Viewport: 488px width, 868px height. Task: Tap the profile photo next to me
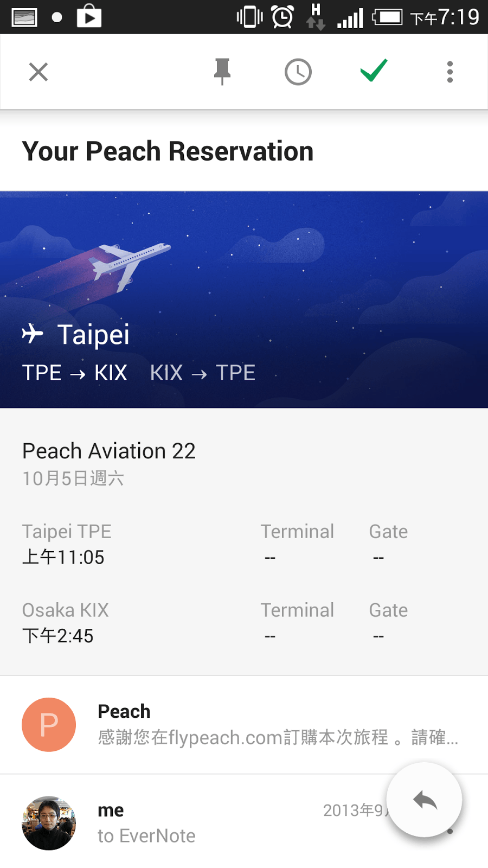[49, 823]
